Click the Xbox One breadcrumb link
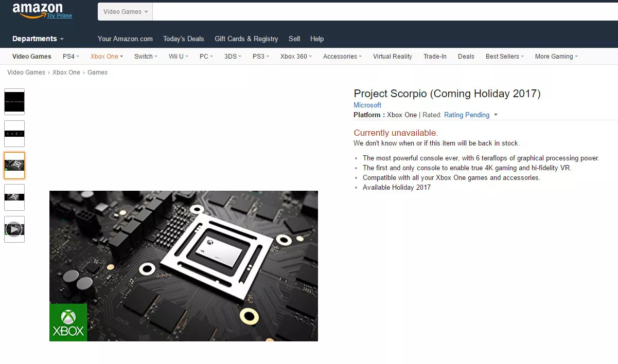618x364 pixels. (x=66, y=72)
